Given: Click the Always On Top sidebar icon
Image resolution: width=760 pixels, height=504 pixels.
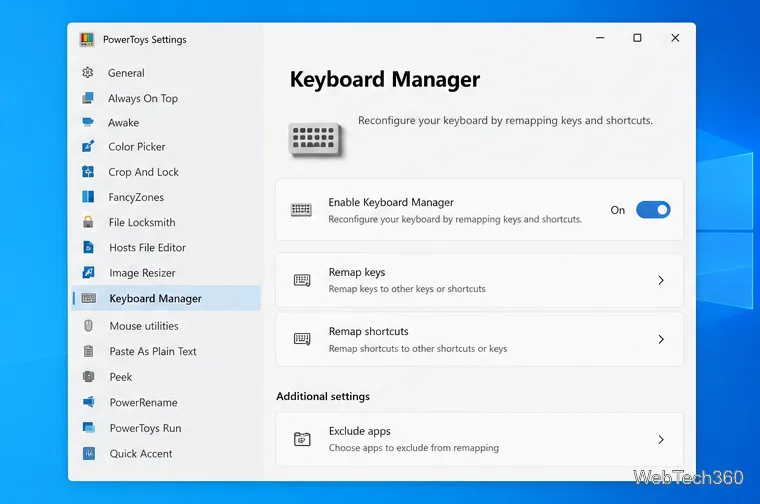Looking at the screenshot, I should point(88,98).
